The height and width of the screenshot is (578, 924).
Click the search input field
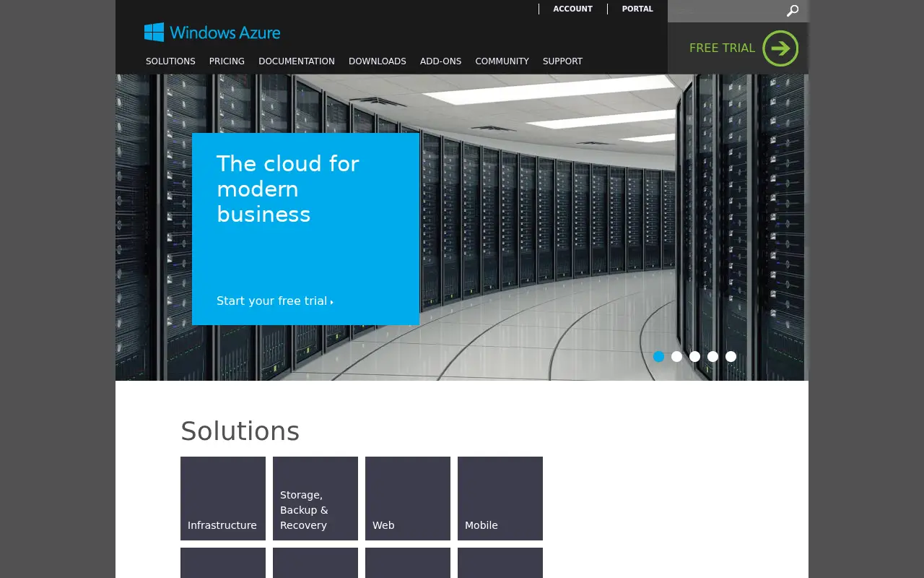pyautogui.click(x=725, y=11)
